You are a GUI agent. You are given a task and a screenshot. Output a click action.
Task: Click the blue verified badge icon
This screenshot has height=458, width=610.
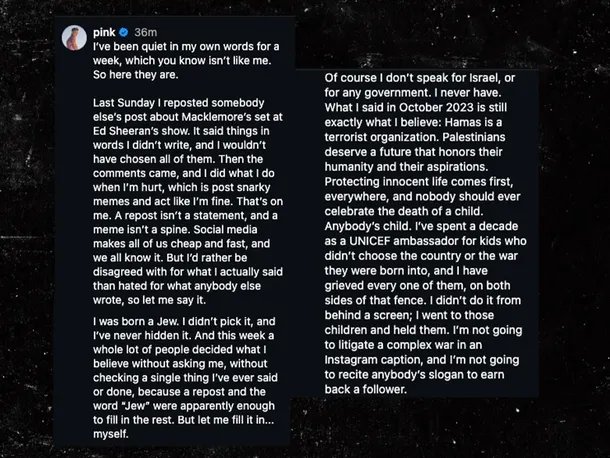(x=124, y=32)
